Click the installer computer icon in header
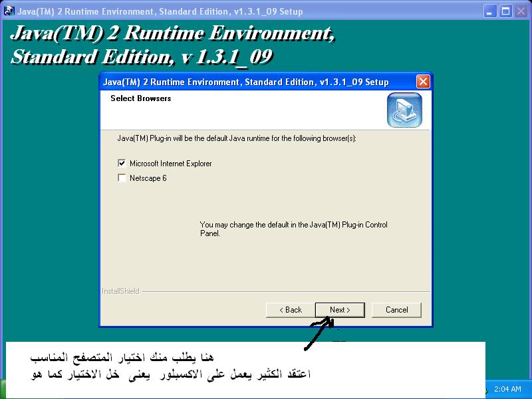Image resolution: width=532 pixels, height=399 pixels. pos(404,110)
